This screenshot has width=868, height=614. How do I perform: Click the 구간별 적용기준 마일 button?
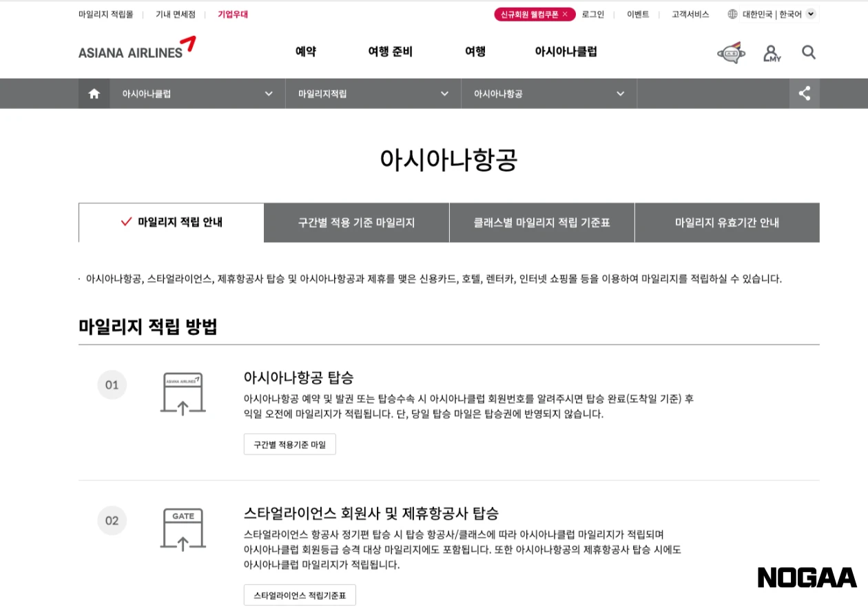(289, 444)
